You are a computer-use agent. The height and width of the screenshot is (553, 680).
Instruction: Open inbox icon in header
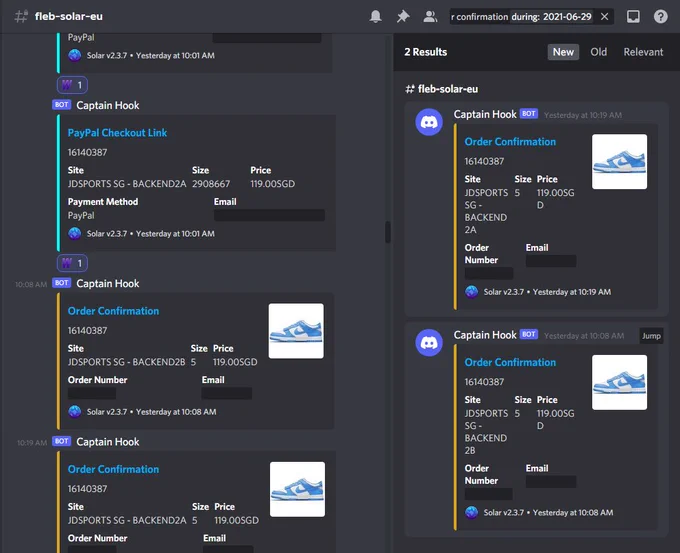pos(633,16)
